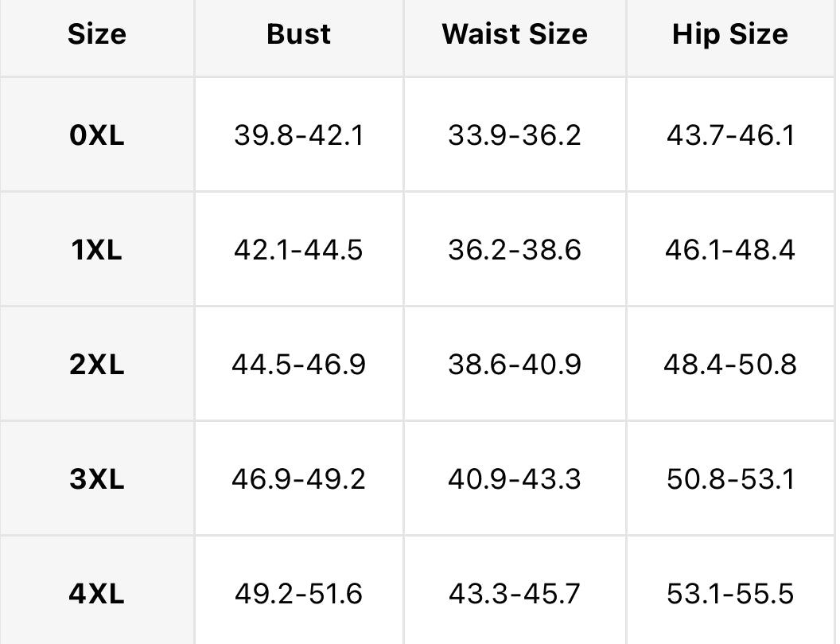Click the 36.2-38.6 waist cell
This screenshot has height=644, width=840.
point(515,250)
